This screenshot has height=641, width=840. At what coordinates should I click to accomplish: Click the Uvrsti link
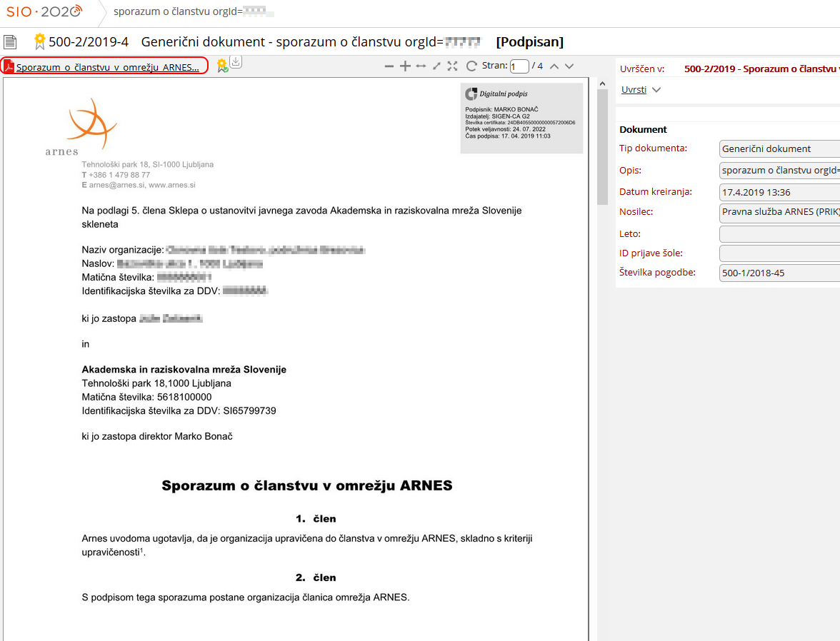[x=634, y=89]
